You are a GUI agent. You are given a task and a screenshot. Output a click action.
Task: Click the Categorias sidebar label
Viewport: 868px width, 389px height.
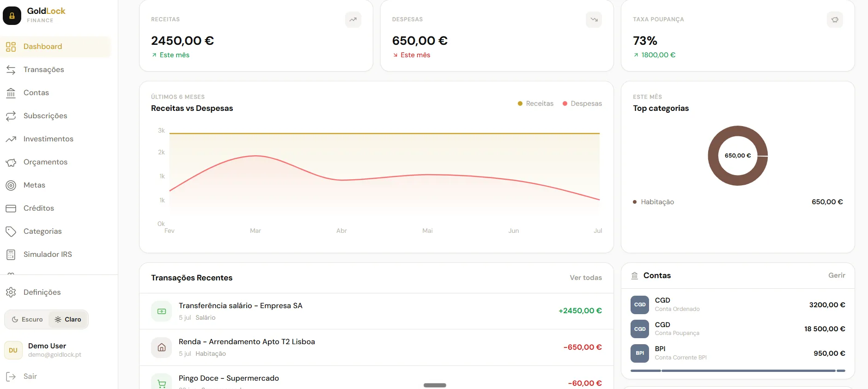pos(42,231)
